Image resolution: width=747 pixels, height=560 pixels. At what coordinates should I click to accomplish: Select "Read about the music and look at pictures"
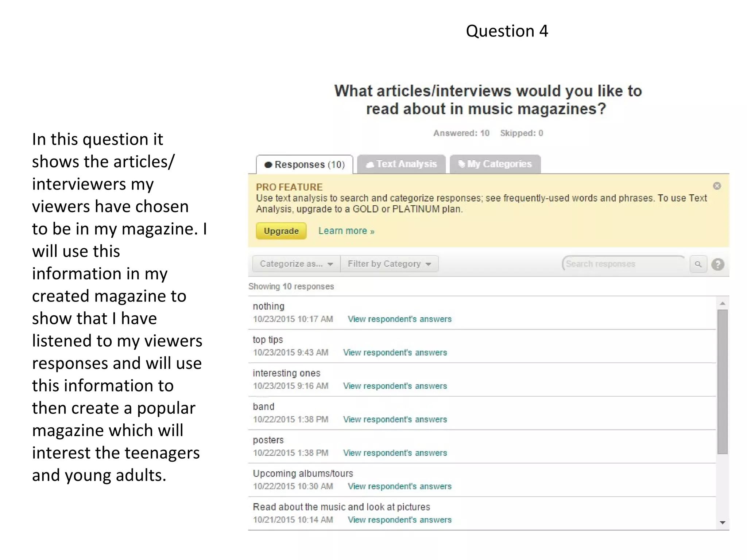tap(341, 507)
